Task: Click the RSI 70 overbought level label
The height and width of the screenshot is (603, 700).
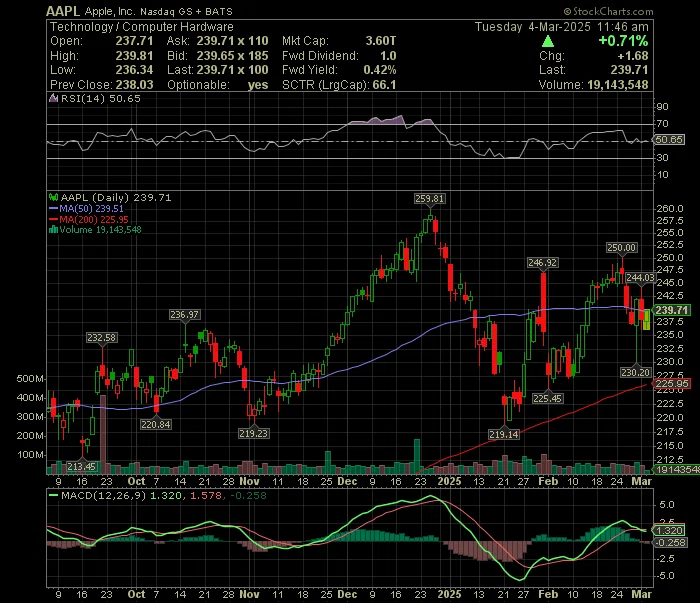Action: coord(663,124)
